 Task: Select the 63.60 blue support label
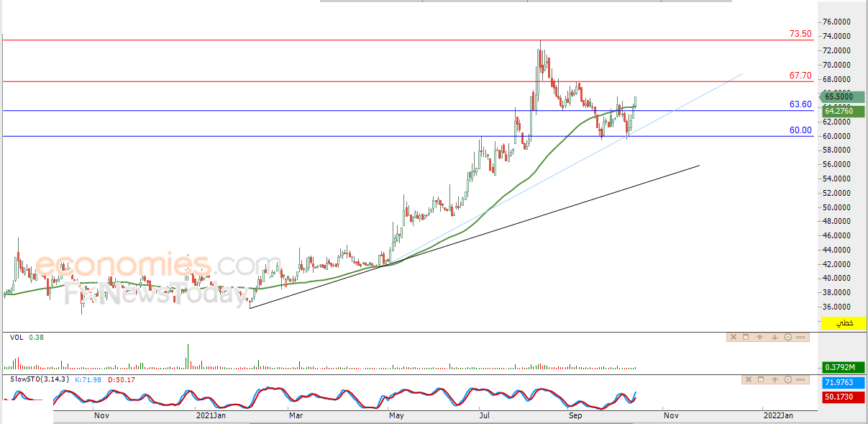(800, 104)
